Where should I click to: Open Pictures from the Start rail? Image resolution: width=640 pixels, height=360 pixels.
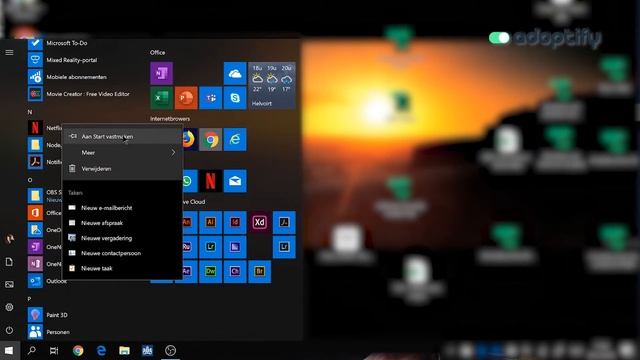pyautogui.click(x=9, y=284)
